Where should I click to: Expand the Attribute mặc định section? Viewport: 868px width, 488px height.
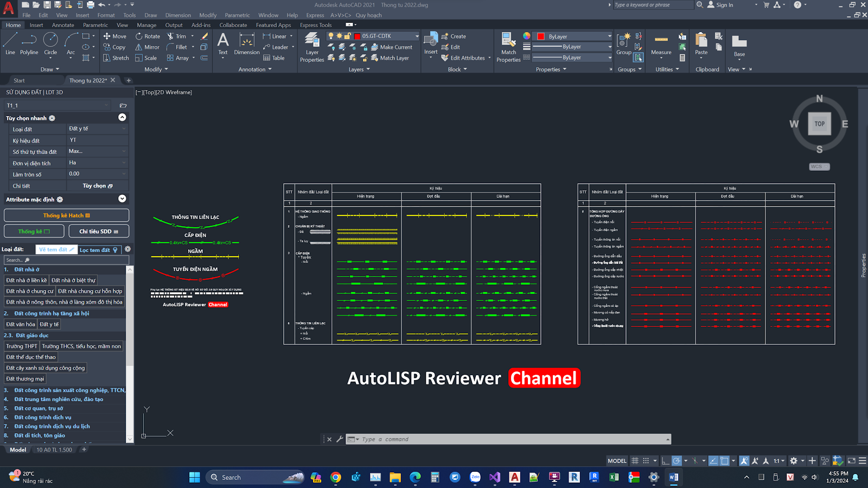pos(122,199)
